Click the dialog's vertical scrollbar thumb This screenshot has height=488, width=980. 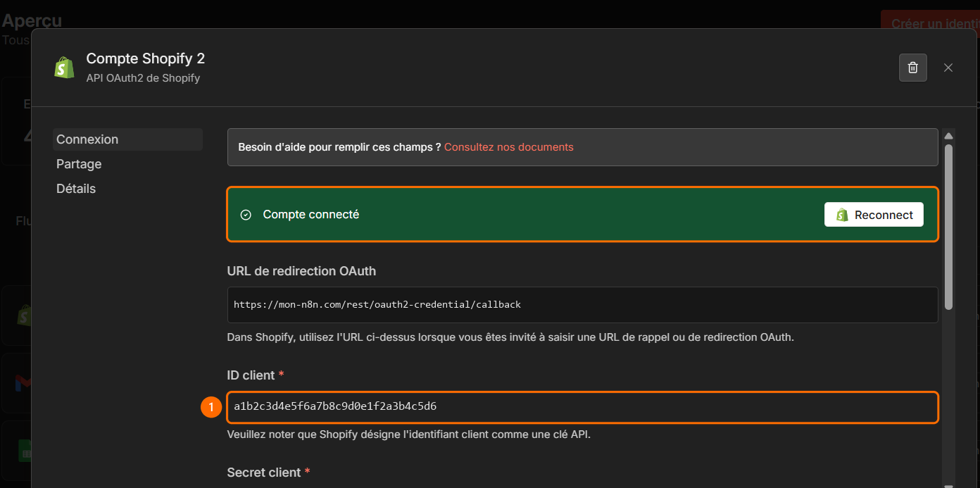[948, 227]
